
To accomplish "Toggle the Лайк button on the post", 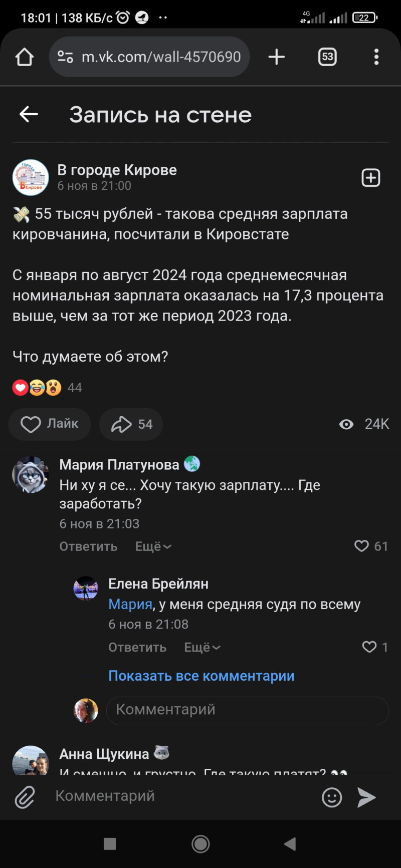I will [50, 424].
